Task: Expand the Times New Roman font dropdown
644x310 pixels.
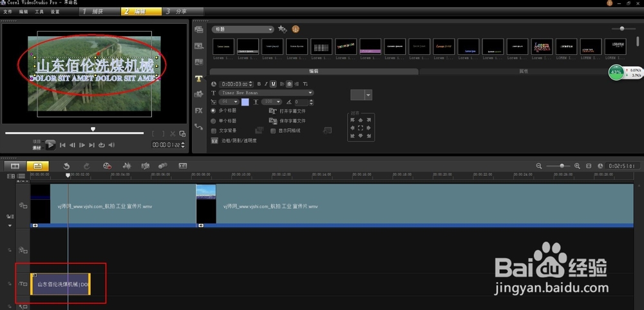Action: [x=310, y=93]
